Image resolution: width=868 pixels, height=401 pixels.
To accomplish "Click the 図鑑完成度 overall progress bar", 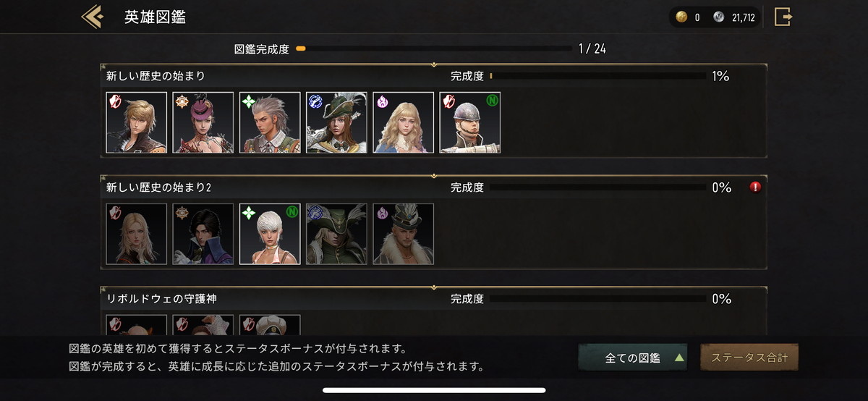I will pos(434,49).
